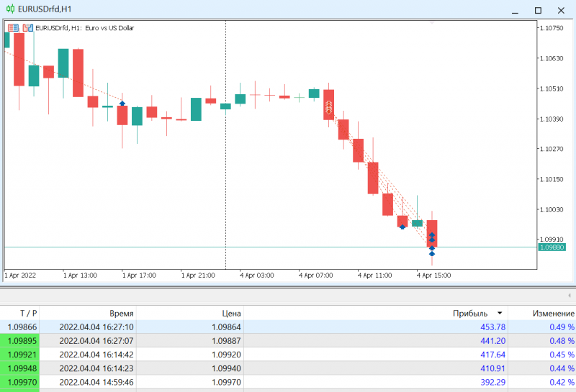
Task: Click the profit value 417.64
Action: 493,355
